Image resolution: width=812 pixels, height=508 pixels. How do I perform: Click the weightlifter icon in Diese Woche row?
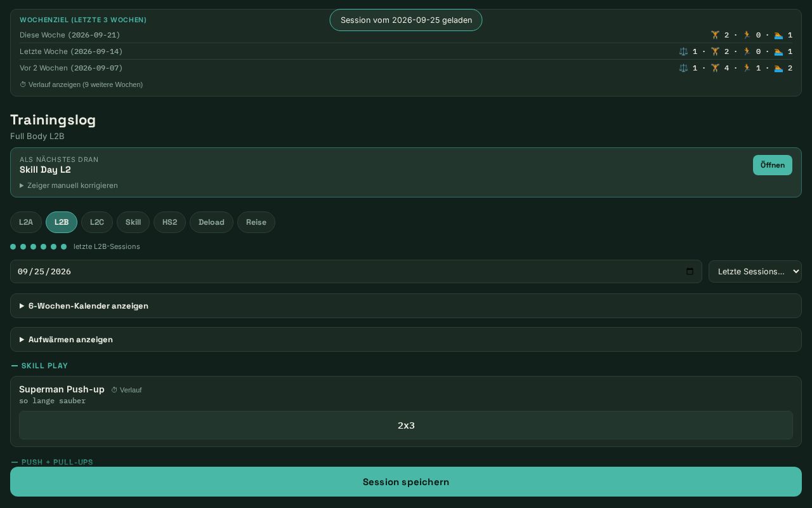pos(715,35)
